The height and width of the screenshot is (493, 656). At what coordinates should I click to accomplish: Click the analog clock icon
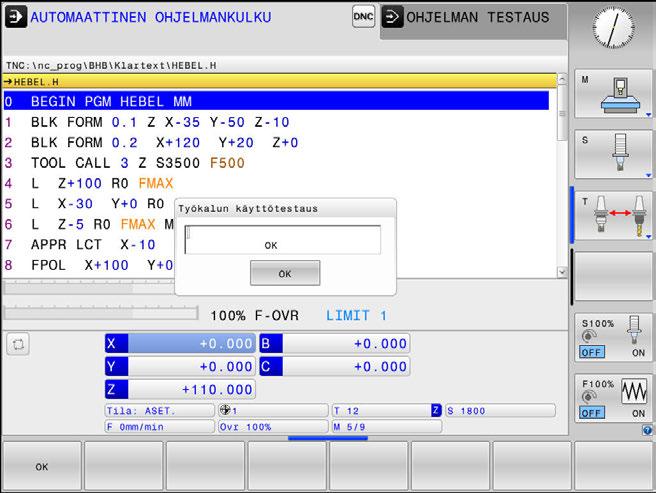(613, 28)
